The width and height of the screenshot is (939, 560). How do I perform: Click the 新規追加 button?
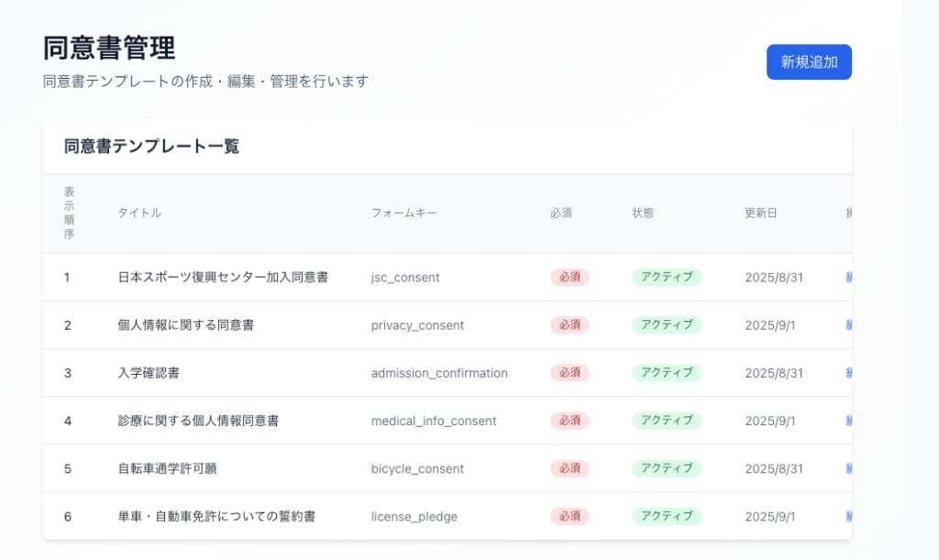point(808,61)
